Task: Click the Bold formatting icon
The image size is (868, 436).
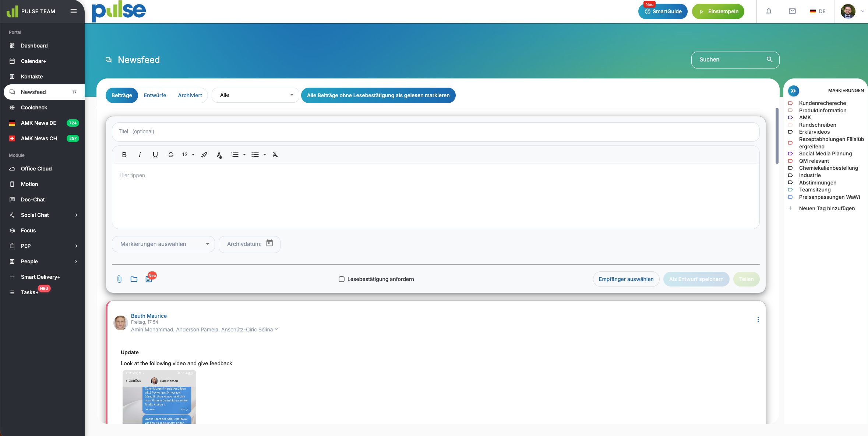Action: [x=124, y=155]
